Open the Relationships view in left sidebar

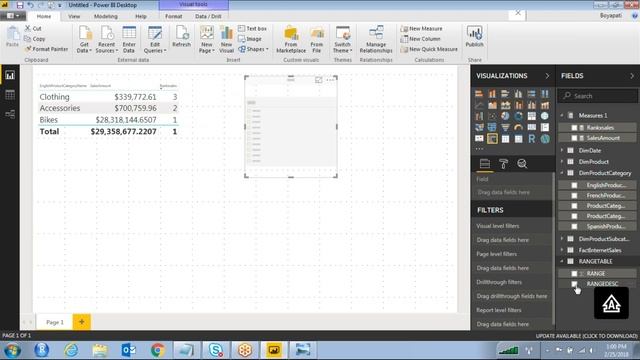[10, 114]
